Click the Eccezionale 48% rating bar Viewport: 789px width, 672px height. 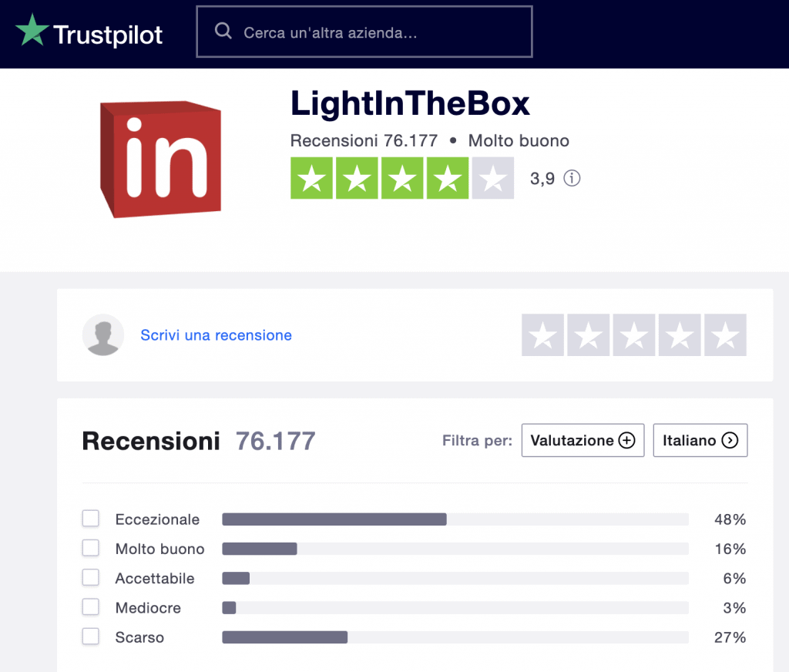tap(455, 519)
